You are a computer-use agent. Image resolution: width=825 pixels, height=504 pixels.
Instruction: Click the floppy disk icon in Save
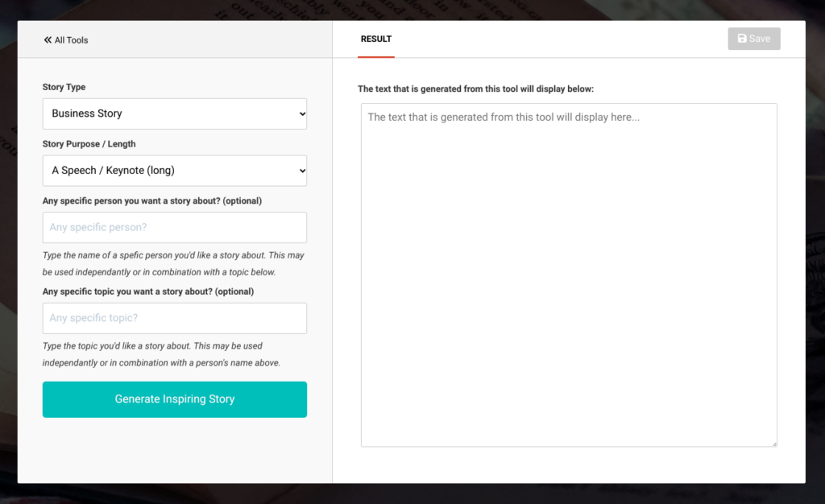coord(742,39)
